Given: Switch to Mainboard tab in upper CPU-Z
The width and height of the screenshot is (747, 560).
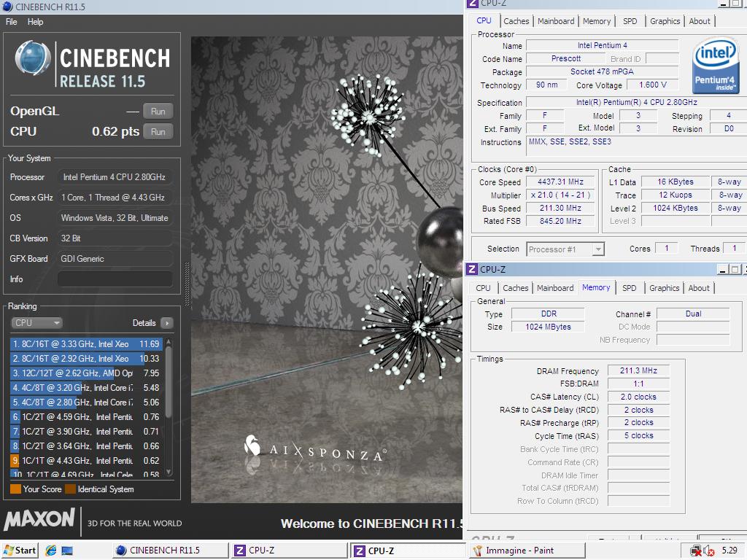Looking at the screenshot, I should point(556,21).
